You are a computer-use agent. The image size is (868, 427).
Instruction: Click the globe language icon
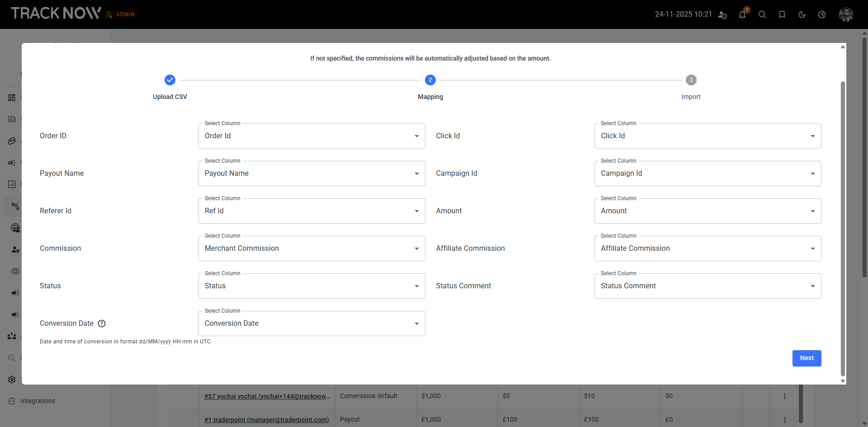click(x=822, y=14)
